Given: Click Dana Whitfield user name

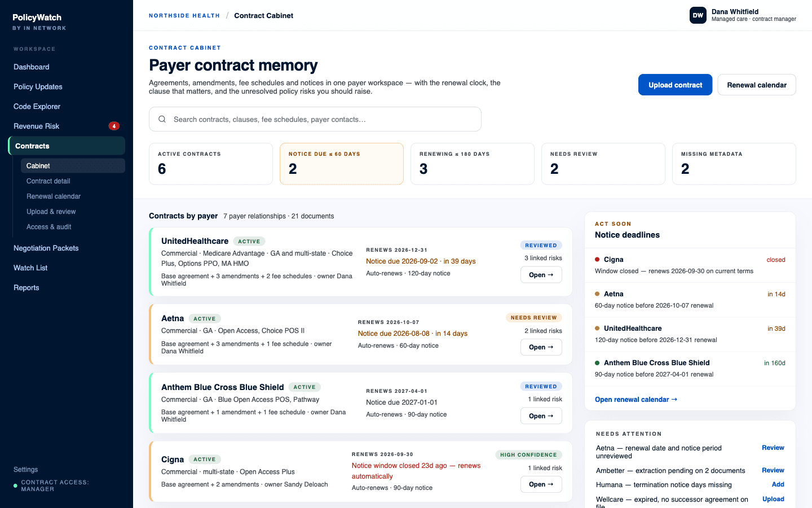Looking at the screenshot, I should (x=735, y=11).
